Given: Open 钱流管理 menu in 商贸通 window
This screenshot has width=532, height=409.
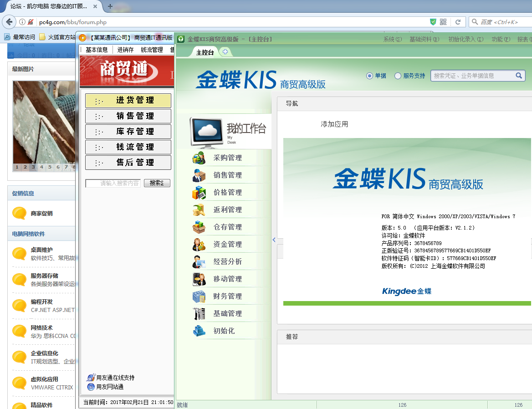Looking at the screenshot, I should 152,50.
